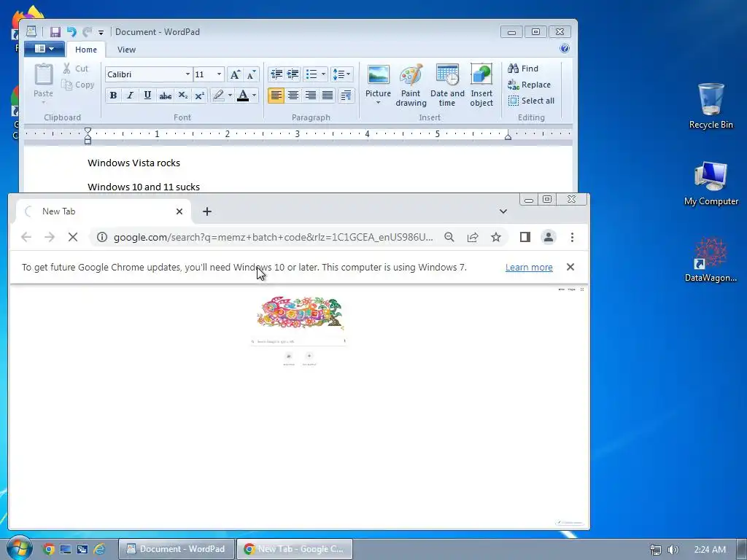Open Recycle Bin desktop icon

[x=711, y=106]
